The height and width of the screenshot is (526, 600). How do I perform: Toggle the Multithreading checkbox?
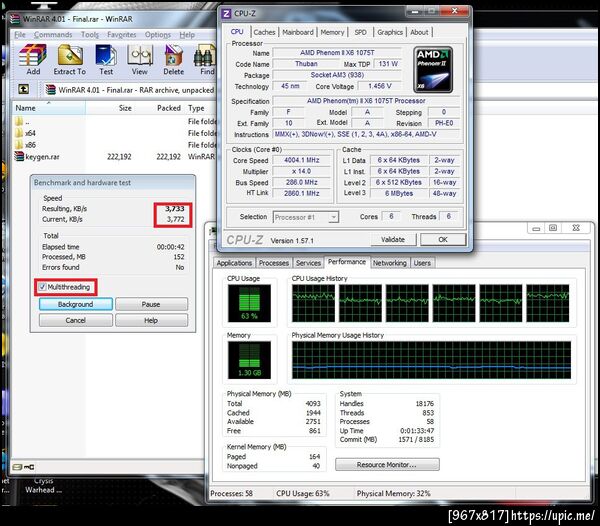pyautogui.click(x=42, y=287)
